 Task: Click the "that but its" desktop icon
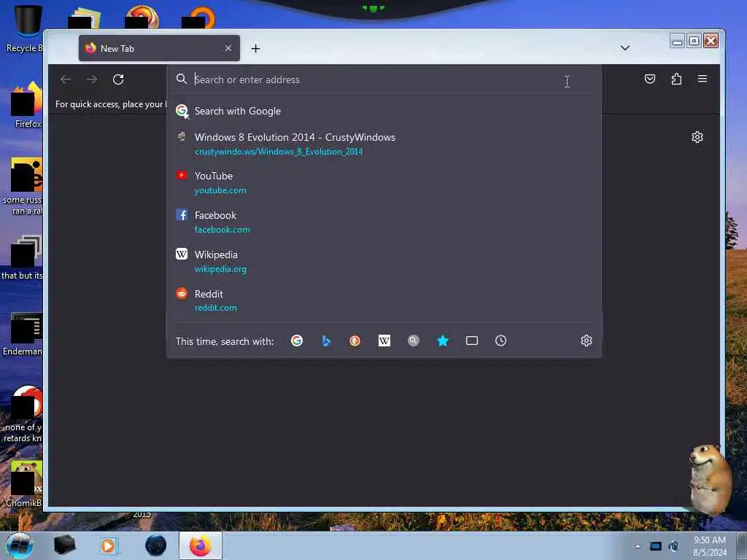pos(22,257)
